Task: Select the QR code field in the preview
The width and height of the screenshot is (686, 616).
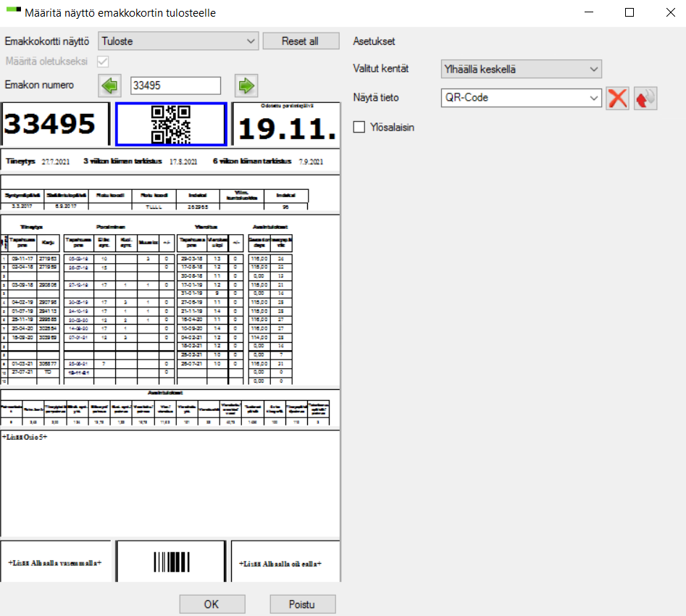Action: pyautogui.click(x=171, y=125)
